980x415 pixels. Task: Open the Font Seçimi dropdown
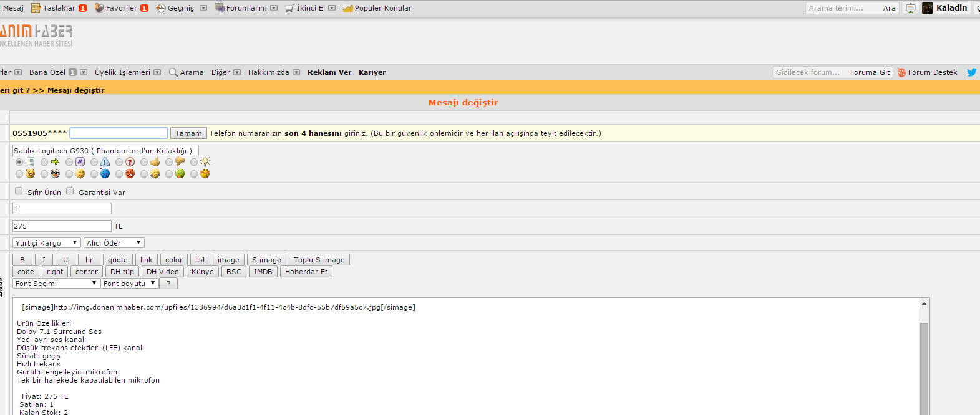[56, 284]
